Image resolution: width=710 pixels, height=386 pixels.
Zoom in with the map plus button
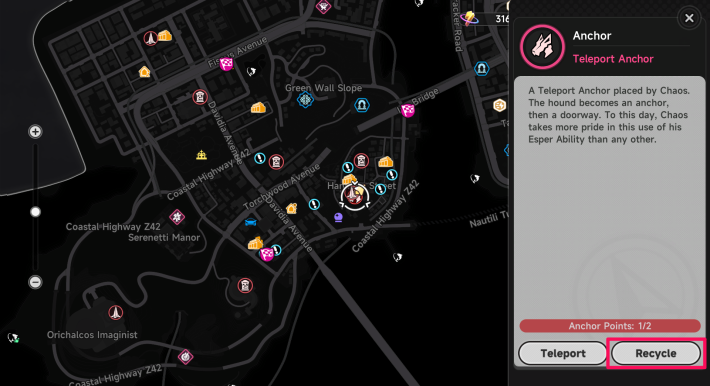point(35,131)
